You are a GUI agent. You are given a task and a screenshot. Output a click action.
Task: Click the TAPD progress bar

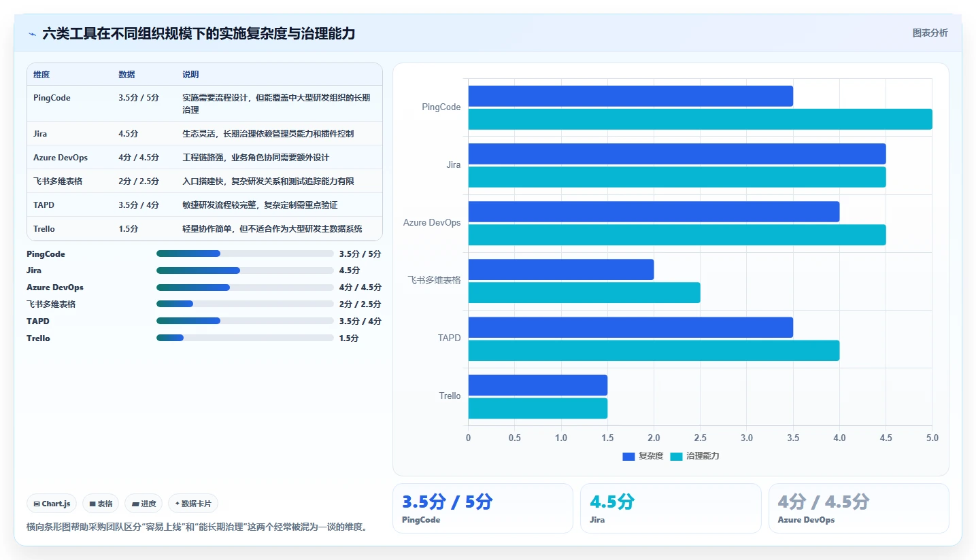pyautogui.click(x=245, y=321)
